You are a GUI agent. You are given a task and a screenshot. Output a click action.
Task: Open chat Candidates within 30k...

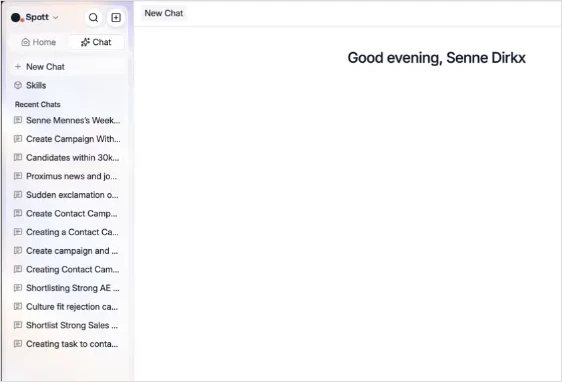click(x=69, y=157)
